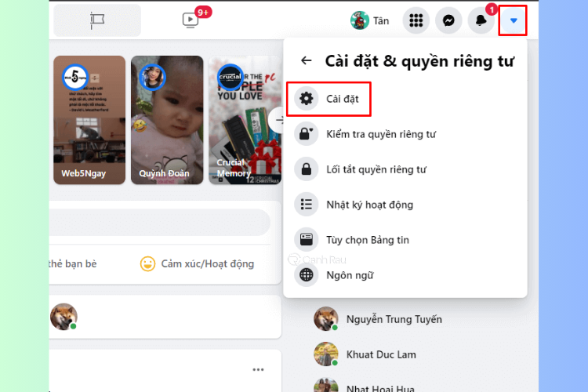Open the post's three-dot options menu
The height and width of the screenshot is (392, 588).
point(258,369)
